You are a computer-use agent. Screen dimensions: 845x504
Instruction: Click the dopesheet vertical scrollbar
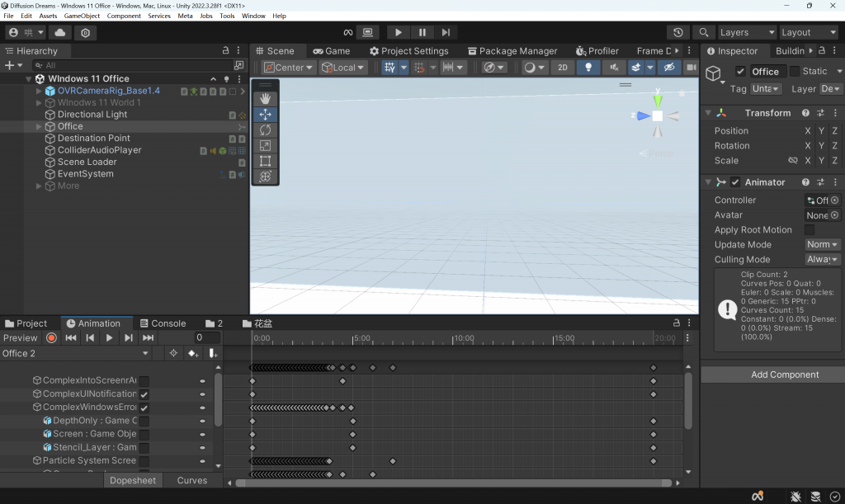(x=688, y=401)
